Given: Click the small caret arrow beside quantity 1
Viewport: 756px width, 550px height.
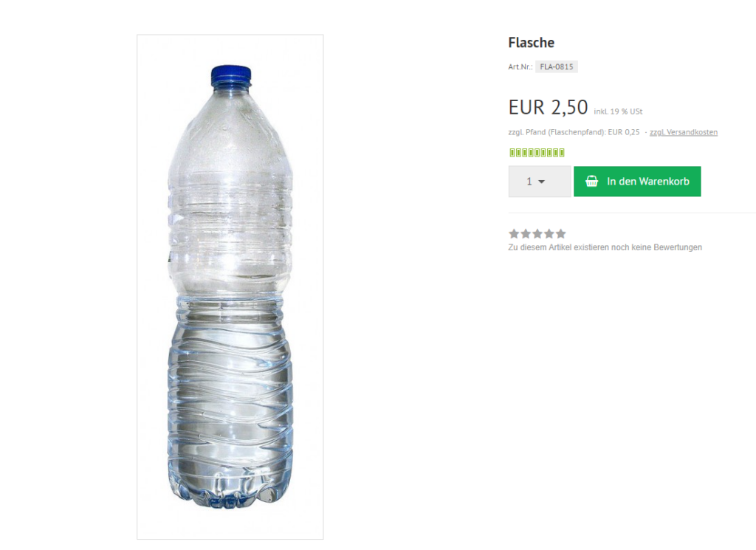Looking at the screenshot, I should point(541,182).
